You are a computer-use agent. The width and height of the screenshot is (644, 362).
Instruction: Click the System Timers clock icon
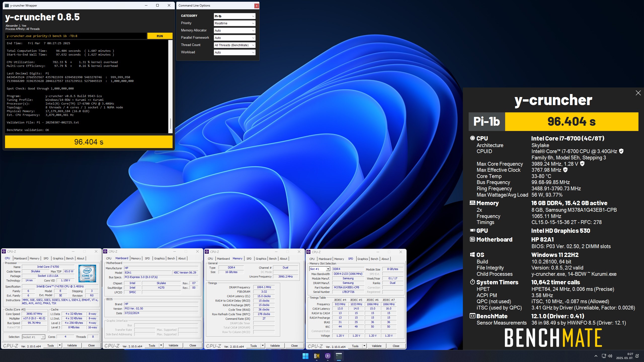click(472, 282)
